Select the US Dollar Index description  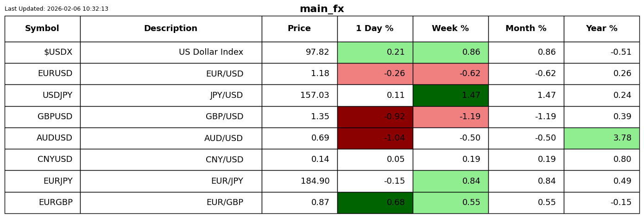click(211, 52)
